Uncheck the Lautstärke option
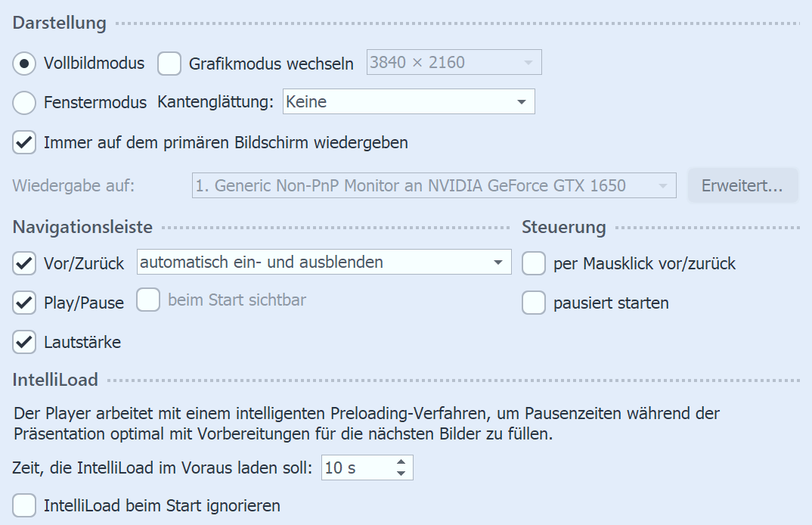This screenshot has width=812, height=525. [x=23, y=342]
